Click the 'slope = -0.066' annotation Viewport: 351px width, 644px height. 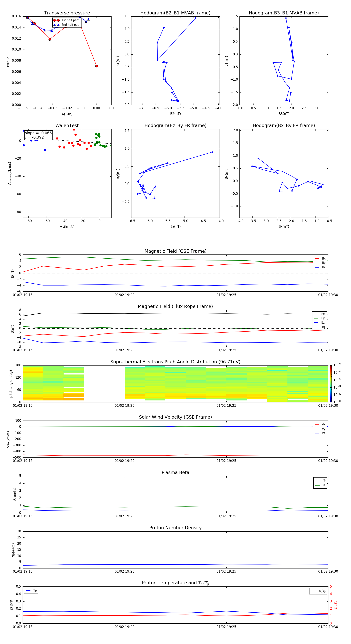[x=38, y=133]
